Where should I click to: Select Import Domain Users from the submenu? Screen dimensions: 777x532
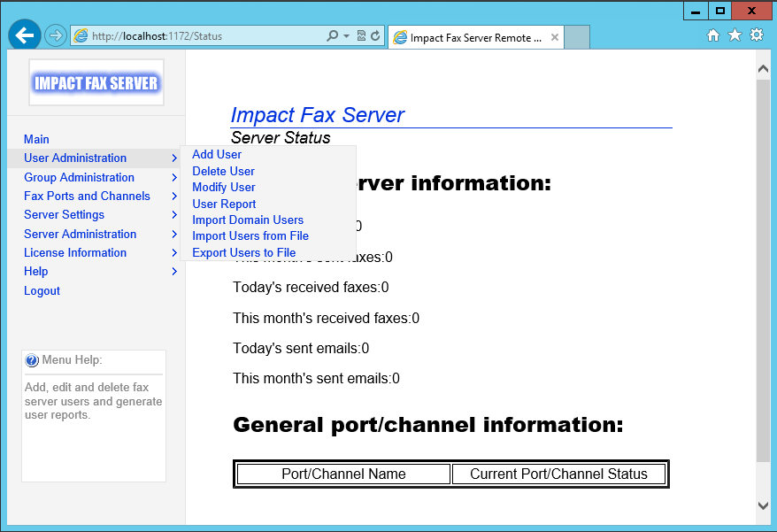point(248,220)
